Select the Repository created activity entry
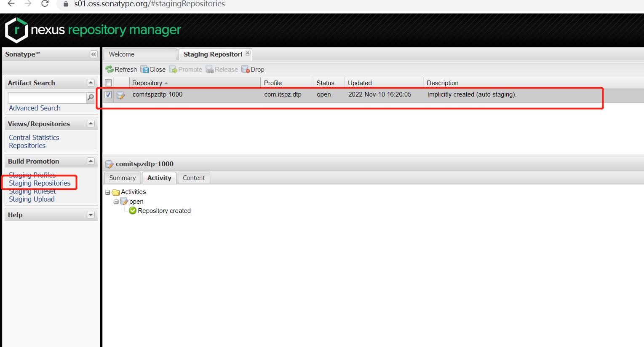644x347 pixels. tap(164, 211)
